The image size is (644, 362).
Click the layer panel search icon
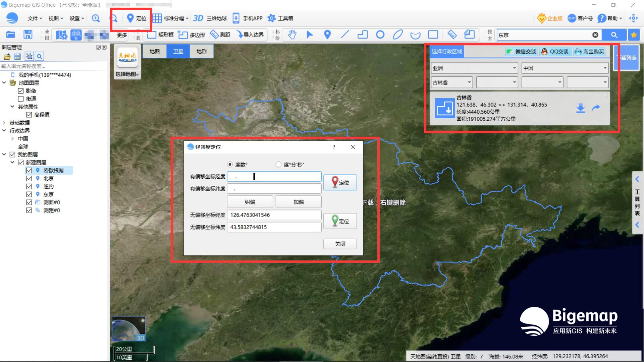39,56
